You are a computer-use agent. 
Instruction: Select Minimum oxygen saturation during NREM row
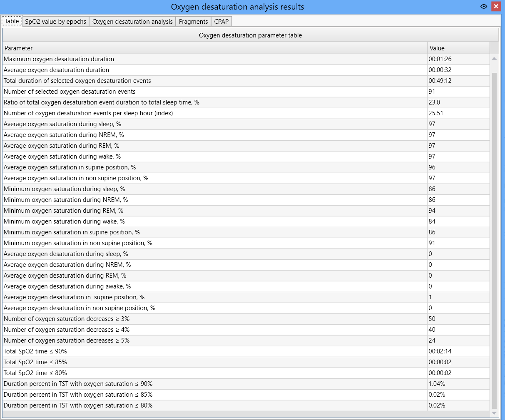pos(246,200)
